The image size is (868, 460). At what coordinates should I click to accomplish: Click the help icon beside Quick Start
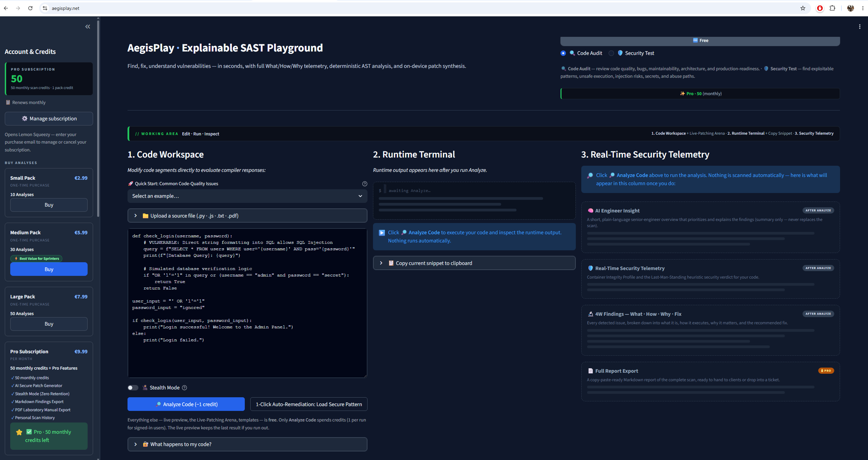tap(365, 184)
